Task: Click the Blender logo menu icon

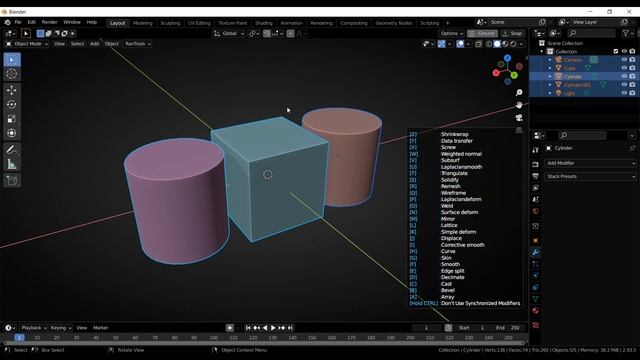Action: [7, 22]
